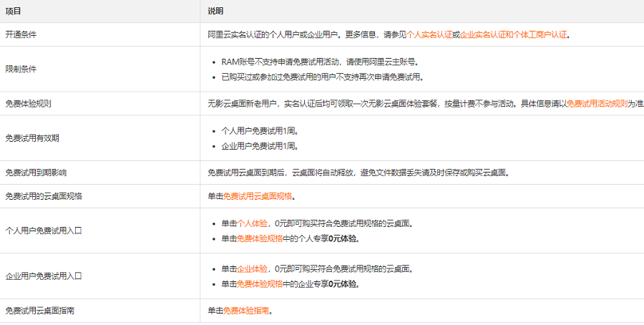This screenshot has height=325, width=644.
Task: Select the 免费试用到期影响 row label
Action: [x=36, y=173]
